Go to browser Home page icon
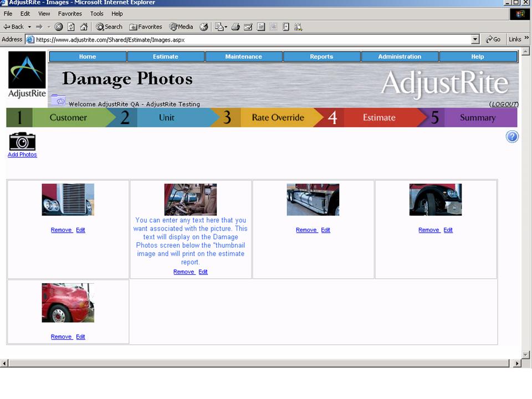 [84, 27]
